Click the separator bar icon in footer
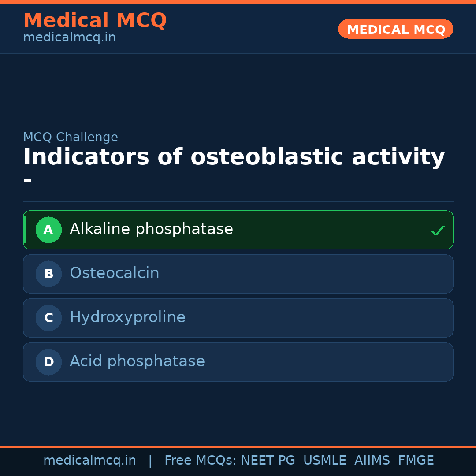476x476 pixels. pyautogui.click(x=150, y=460)
